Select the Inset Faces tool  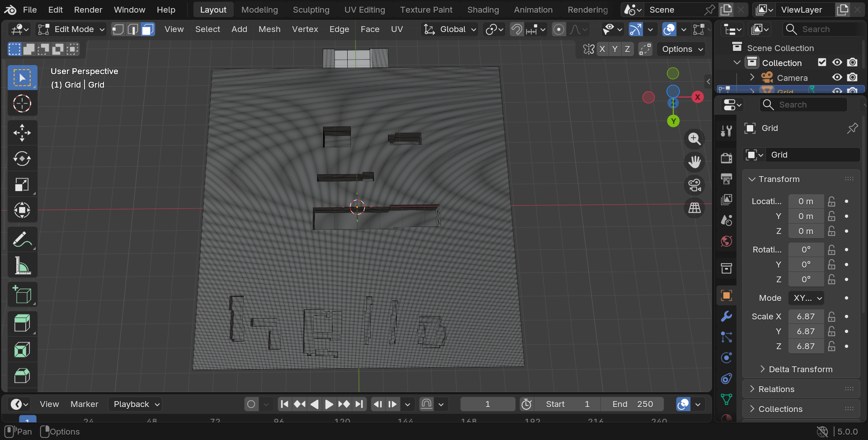(22, 349)
